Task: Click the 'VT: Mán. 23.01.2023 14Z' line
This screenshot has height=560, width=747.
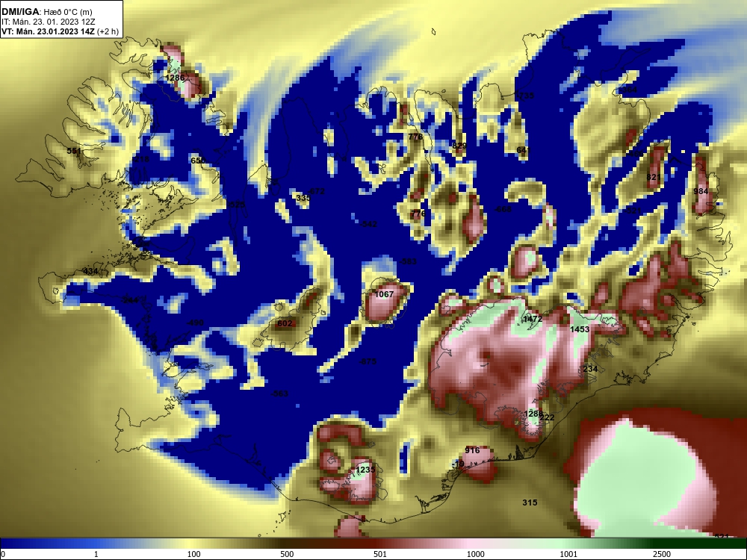Action: (x=48, y=32)
